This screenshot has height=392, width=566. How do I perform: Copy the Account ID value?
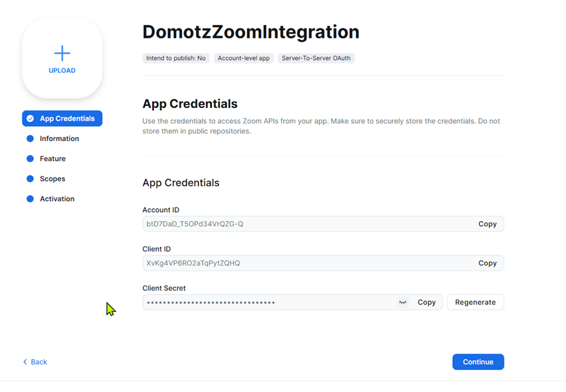point(487,224)
